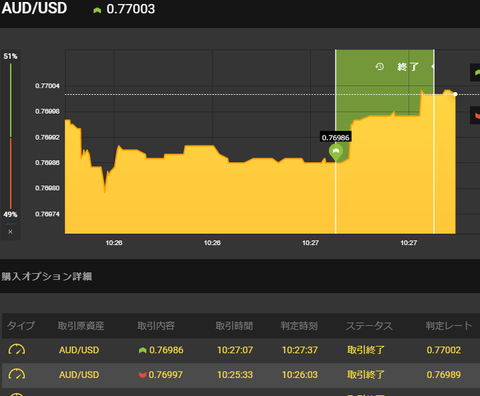Image resolution: width=480 pixels, height=396 pixels.
Task: Click the 取引原資産 column header
Action: pos(81,326)
